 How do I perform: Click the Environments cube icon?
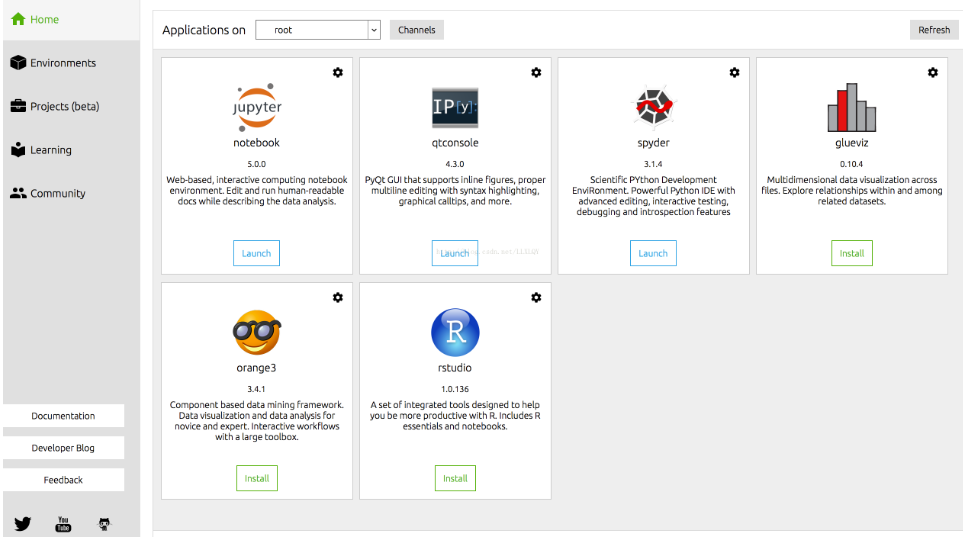click(x=18, y=63)
